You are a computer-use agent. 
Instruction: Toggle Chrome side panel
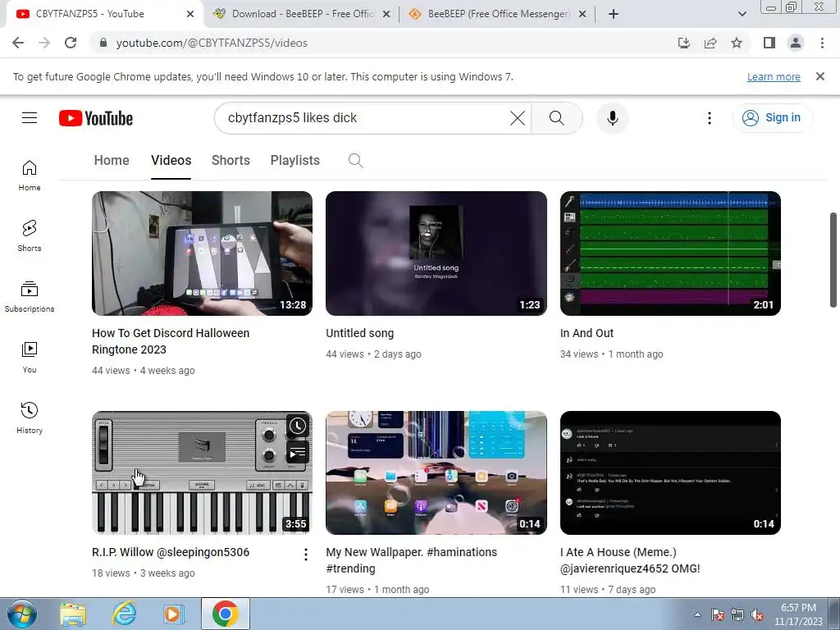click(x=769, y=43)
